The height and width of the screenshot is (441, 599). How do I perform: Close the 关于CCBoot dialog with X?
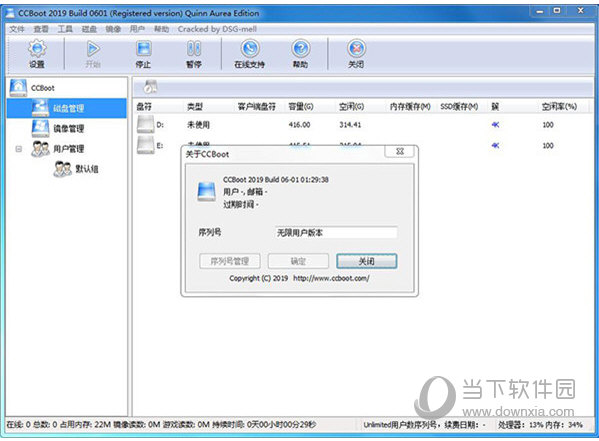click(400, 151)
